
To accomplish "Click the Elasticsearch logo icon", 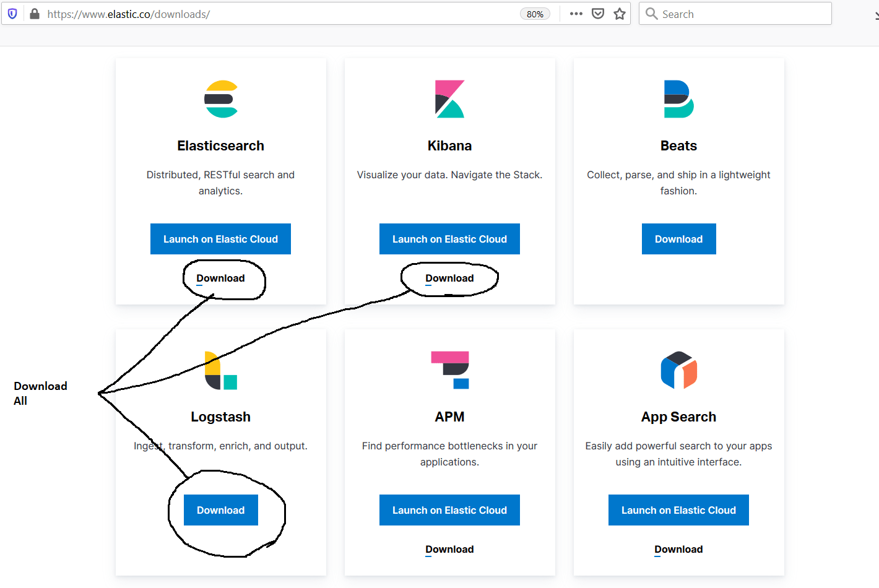I will pyautogui.click(x=221, y=99).
